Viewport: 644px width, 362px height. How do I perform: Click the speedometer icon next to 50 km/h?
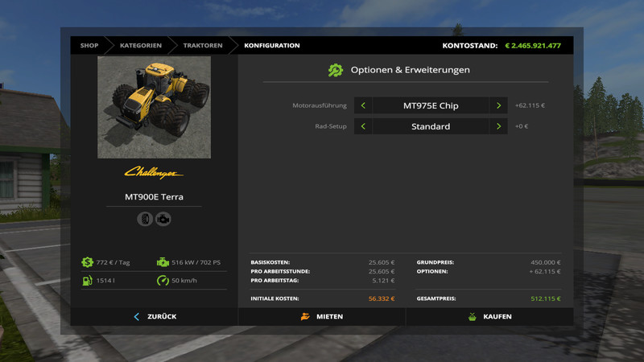click(x=163, y=281)
